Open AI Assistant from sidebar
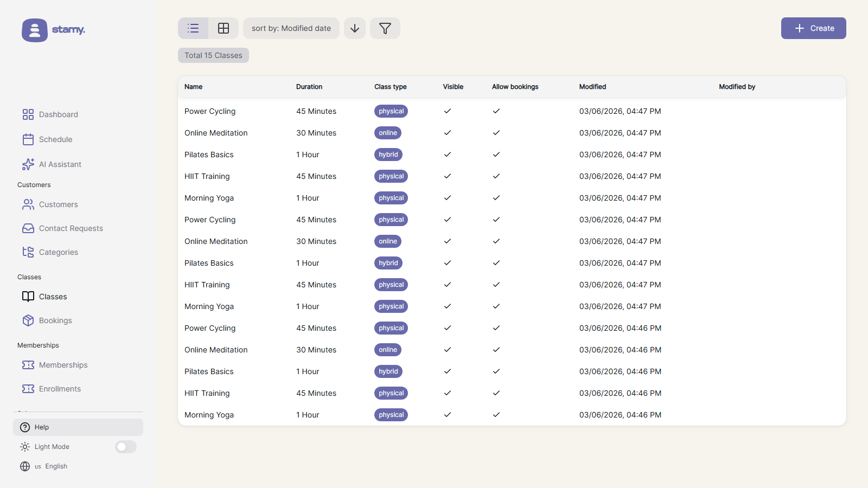Viewport: 868px width, 488px height. tap(60, 164)
